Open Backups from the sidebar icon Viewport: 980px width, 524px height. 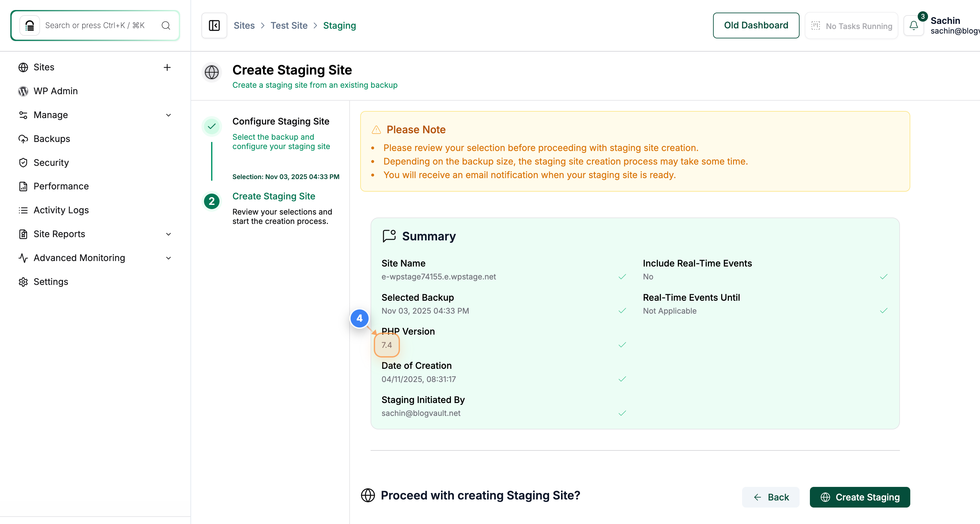23,139
